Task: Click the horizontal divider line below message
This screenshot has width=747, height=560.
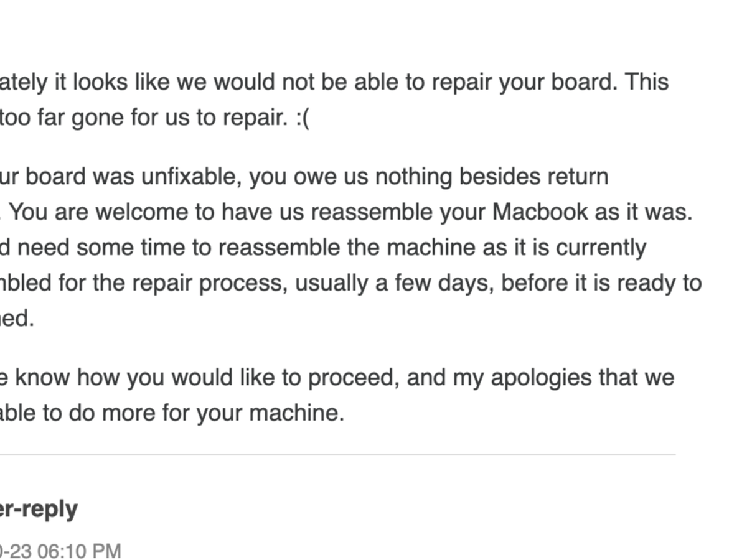Action: point(337,455)
